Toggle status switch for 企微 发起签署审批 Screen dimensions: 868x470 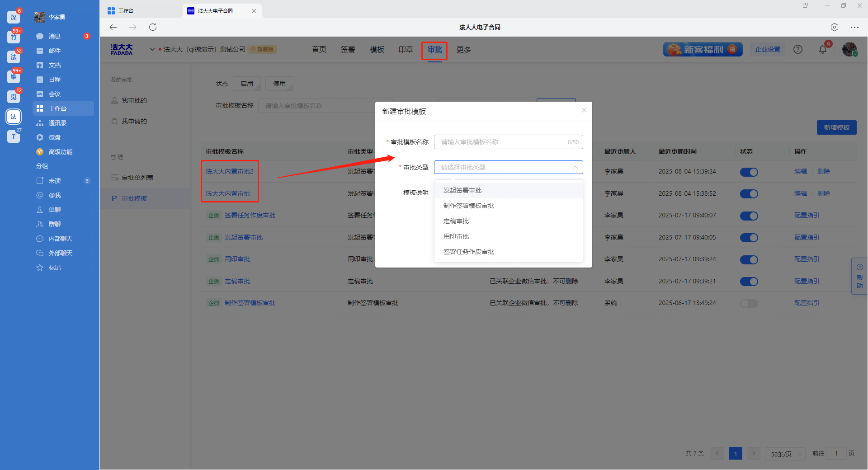pos(749,238)
